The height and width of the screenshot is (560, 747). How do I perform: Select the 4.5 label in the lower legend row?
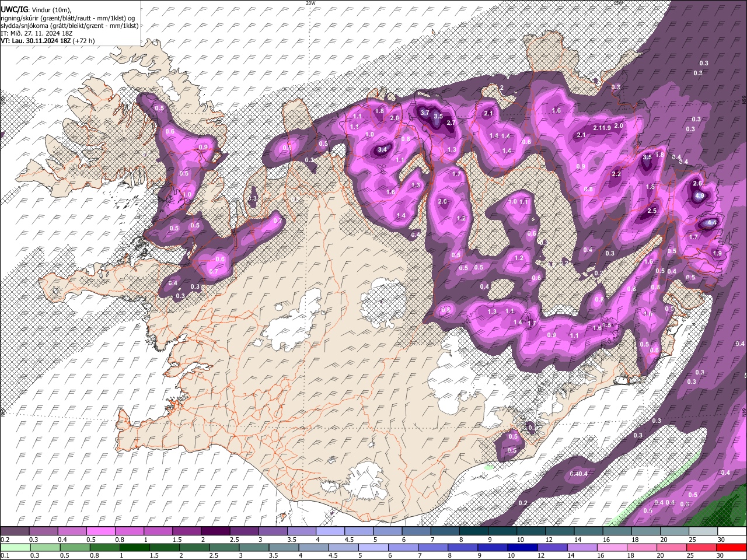[x=333, y=555]
